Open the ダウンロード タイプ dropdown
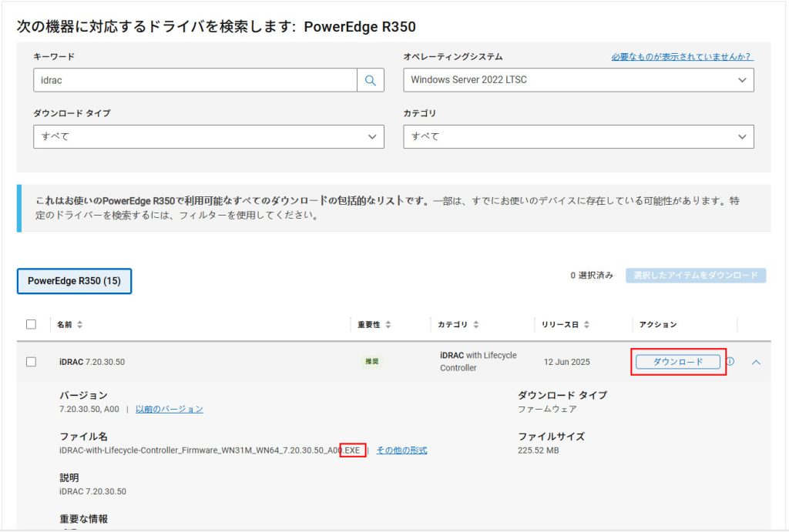This screenshot has height=532, width=789. click(x=209, y=137)
